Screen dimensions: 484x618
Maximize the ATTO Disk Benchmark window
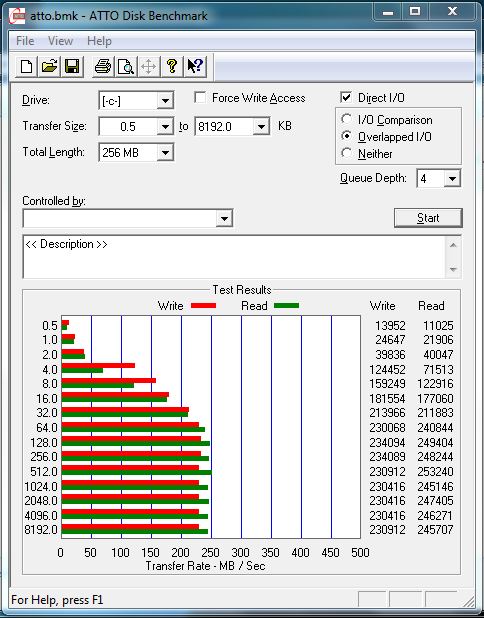point(415,12)
